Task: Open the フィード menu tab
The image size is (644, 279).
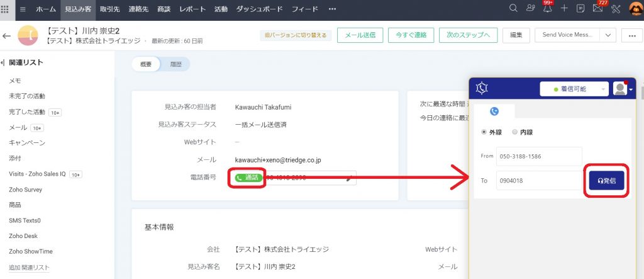Action: click(305, 9)
